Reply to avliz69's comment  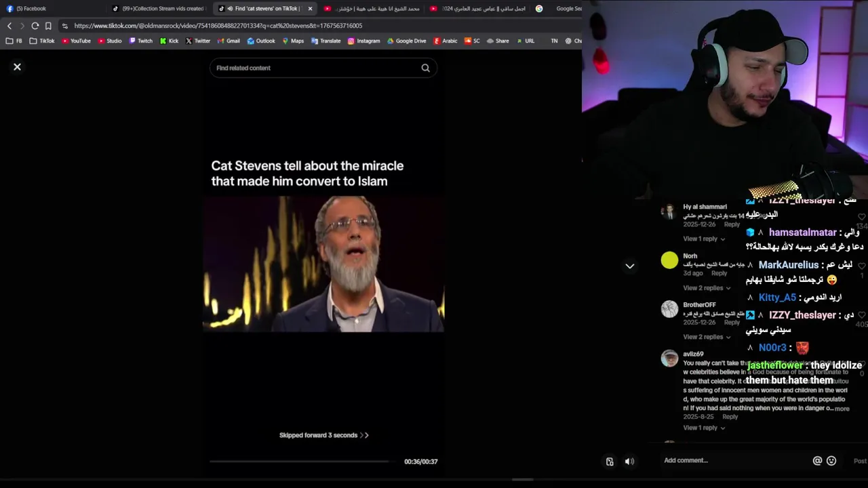tap(730, 417)
